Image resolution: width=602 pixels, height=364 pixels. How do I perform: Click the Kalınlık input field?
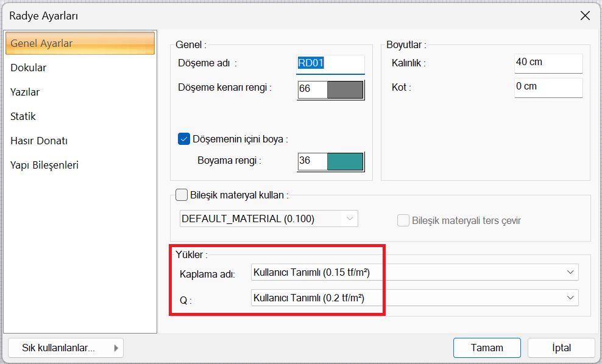pos(548,63)
